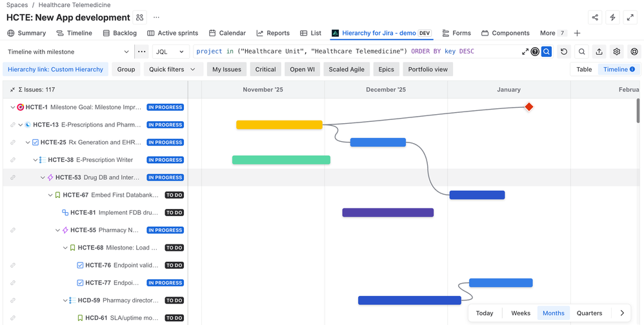
Task: Open the More tabs menu
Action: [x=553, y=34]
